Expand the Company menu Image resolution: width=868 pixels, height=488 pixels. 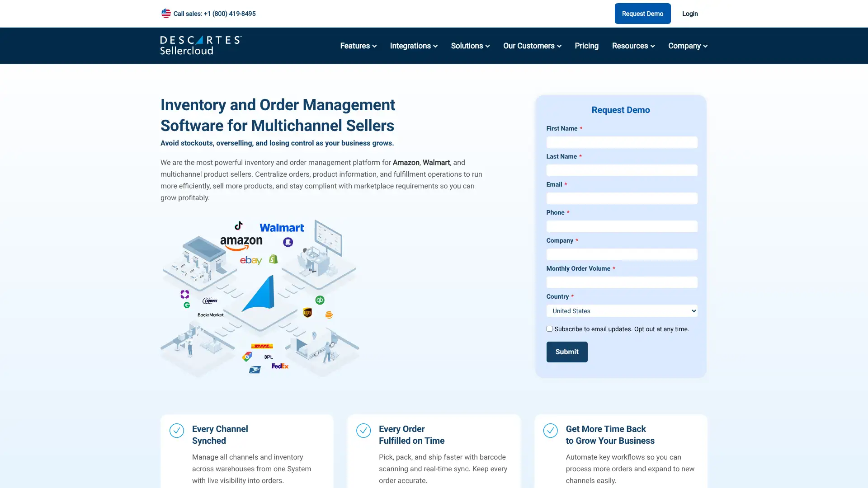(x=688, y=46)
